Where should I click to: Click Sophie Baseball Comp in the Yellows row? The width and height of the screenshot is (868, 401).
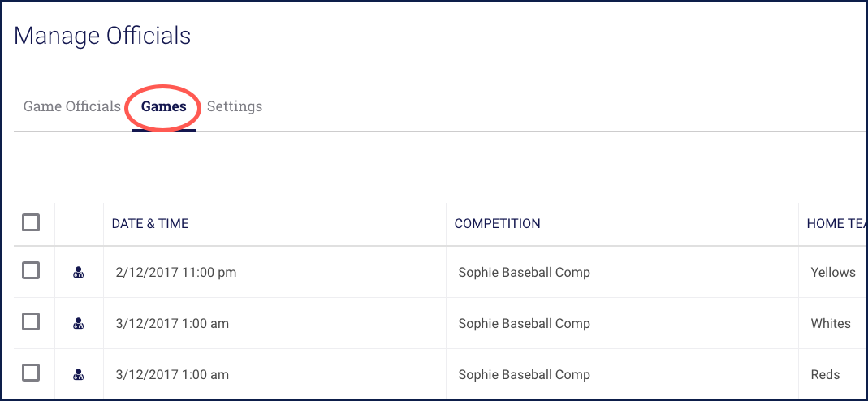click(524, 273)
